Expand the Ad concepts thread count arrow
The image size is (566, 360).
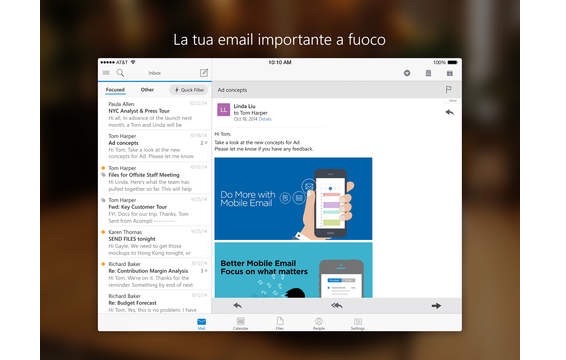click(x=204, y=143)
